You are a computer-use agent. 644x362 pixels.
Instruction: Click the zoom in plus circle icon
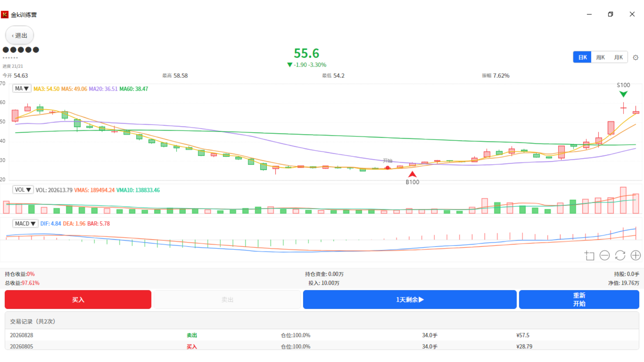[636, 255]
